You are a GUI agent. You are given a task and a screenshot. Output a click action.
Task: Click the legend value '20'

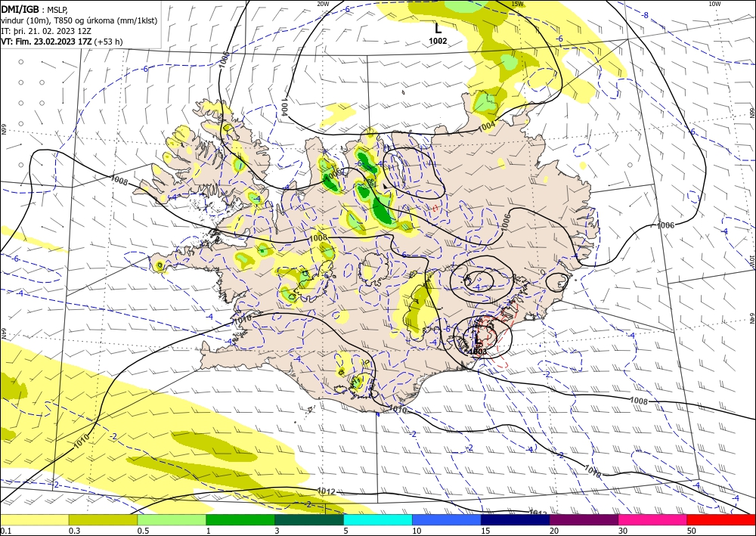554,531
